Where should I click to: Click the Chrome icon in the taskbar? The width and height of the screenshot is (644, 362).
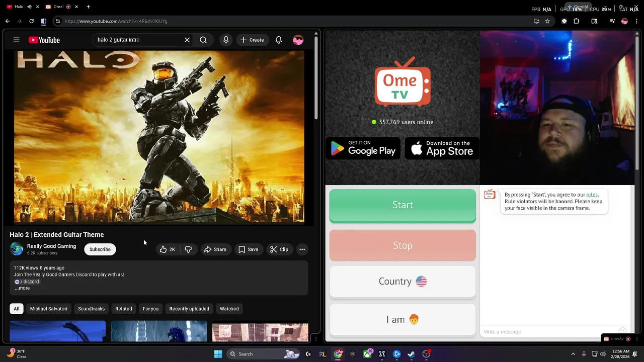338,354
